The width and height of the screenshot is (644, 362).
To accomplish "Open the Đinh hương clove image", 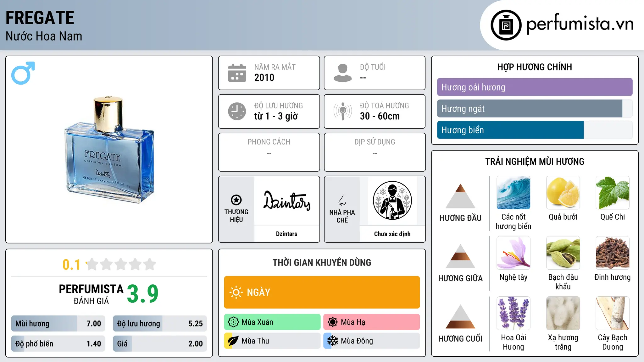I will 613,253.
